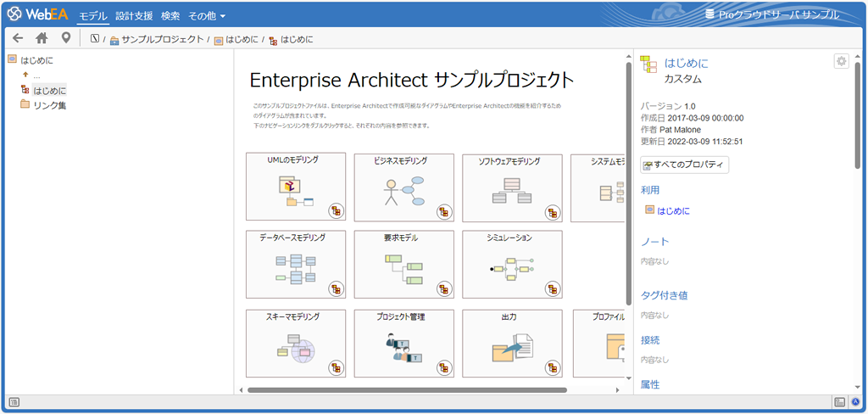Click the diagram icon in スキーマモデリング tile
868x414 pixels.
pos(337,366)
